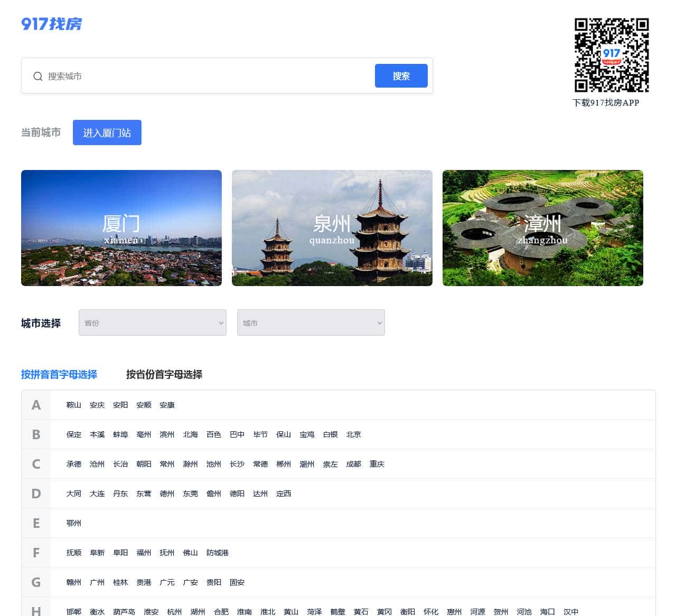Select the city 福州 under letter F
The width and height of the screenshot is (676, 616).
click(x=144, y=553)
